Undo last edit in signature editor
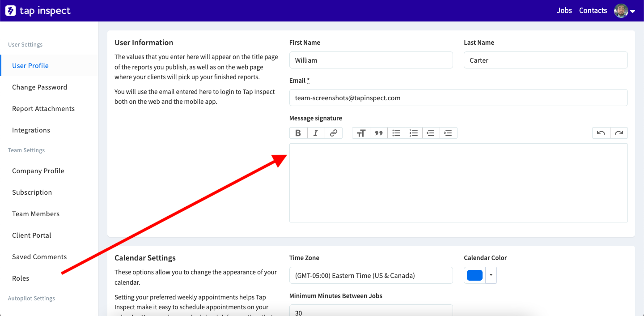 point(601,133)
